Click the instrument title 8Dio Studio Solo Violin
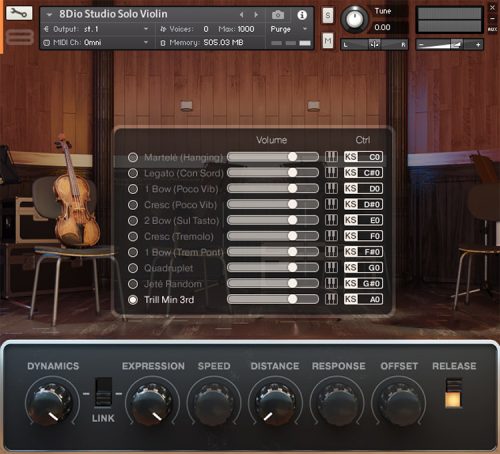Image resolution: width=500 pixels, height=454 pixels. (x=113, y=14)
